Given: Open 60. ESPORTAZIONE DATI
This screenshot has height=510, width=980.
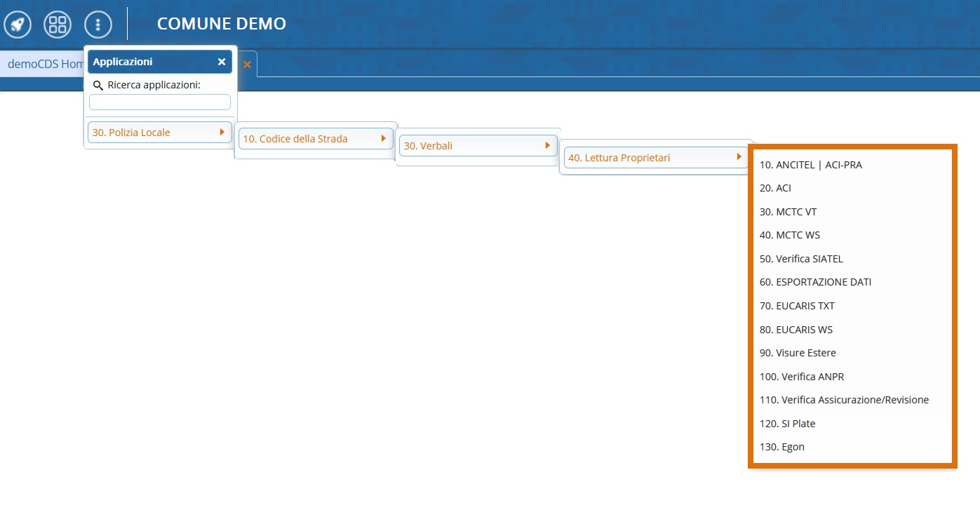Looking at the screenshot, I should click(x=815, y=282).
